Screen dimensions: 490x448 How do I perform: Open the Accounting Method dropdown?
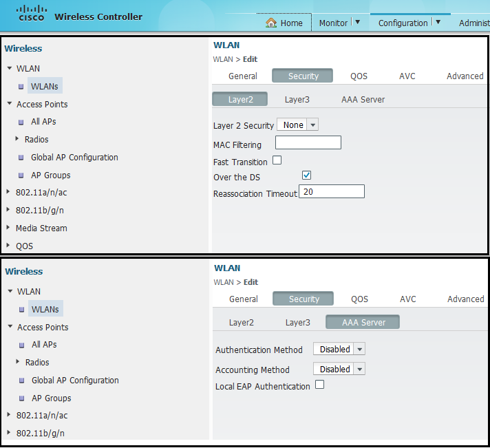(x=339, y=369)
